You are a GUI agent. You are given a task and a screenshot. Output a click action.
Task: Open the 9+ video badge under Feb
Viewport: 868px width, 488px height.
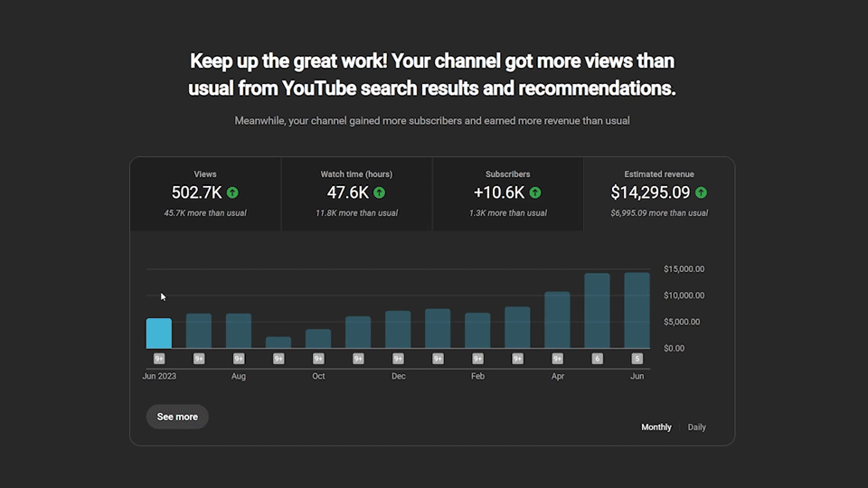(477, 359)
